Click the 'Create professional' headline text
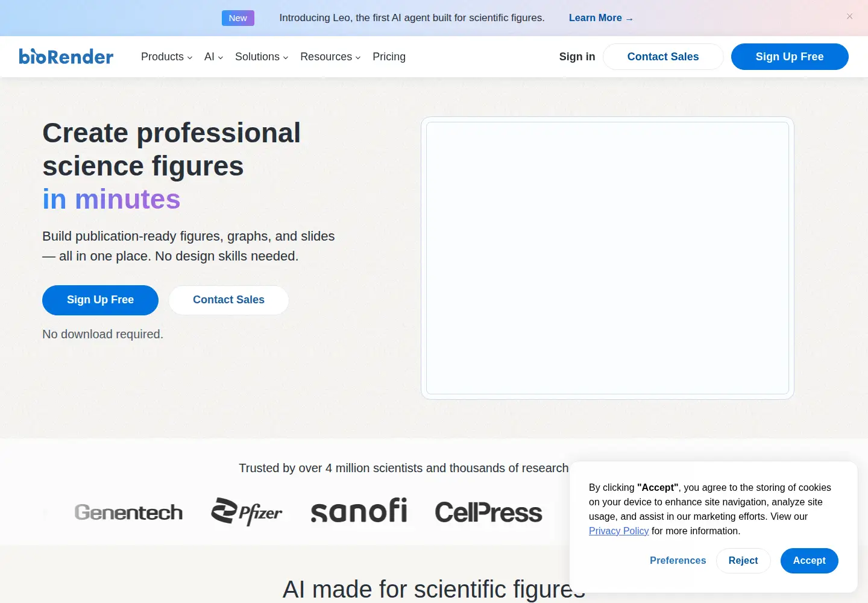Screen dimensions: 868x603 pos(171,133)
